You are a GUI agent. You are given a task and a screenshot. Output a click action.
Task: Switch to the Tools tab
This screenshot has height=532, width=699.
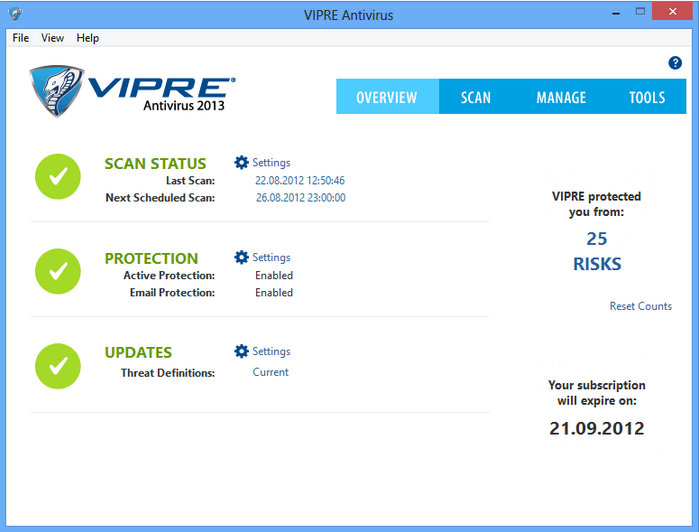[x=647, y=97]
